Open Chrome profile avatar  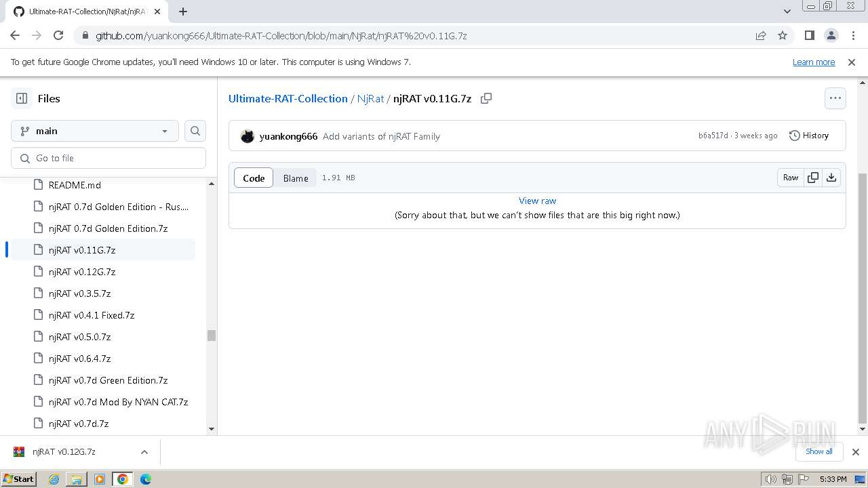point(831,35)
